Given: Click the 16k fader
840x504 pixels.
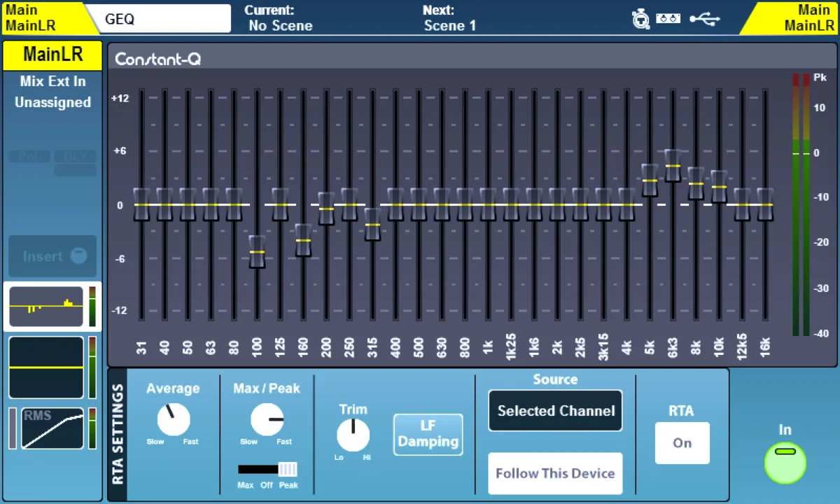Looking at the screenshot, I should (765, 204).
